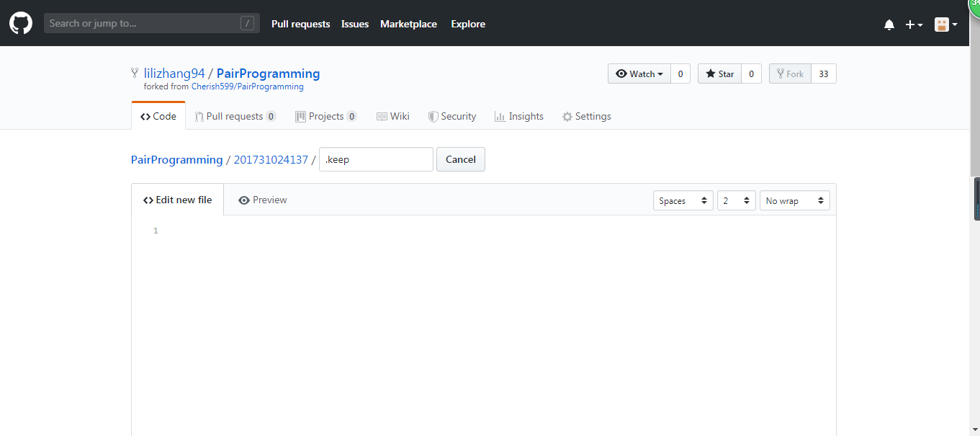This screenshot has width=980, height=436.
Task: Open Issues in the top navigation
Action: pos(355,24)
